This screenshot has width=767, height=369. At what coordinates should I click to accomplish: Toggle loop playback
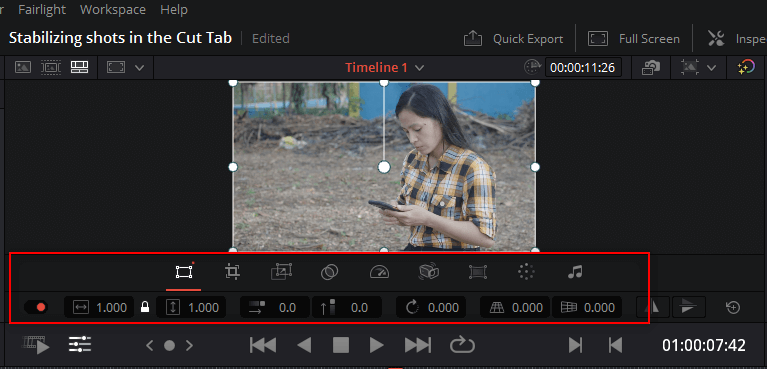pos(462,346)
